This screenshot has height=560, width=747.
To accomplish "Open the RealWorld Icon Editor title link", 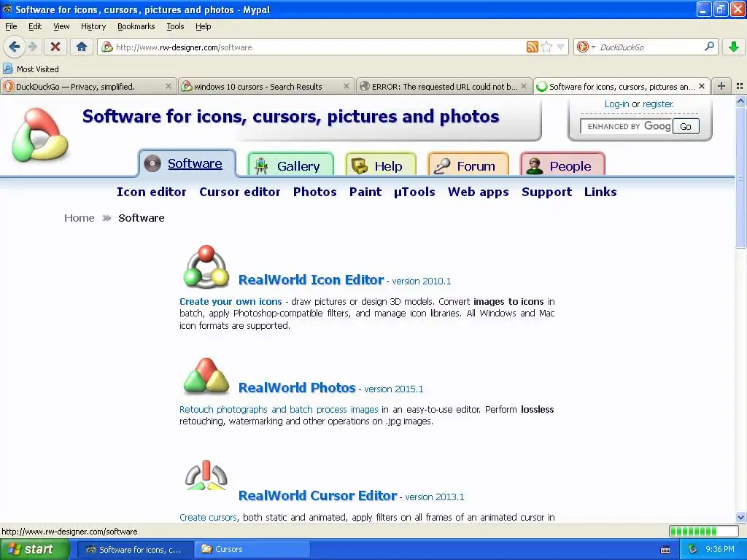I will tap(311, 279).
